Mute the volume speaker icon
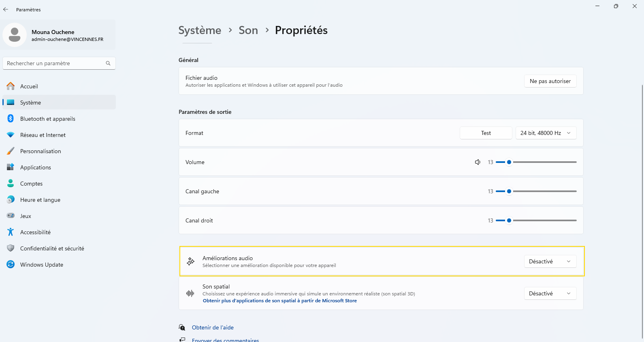644x342 pixels. point(478,162)
